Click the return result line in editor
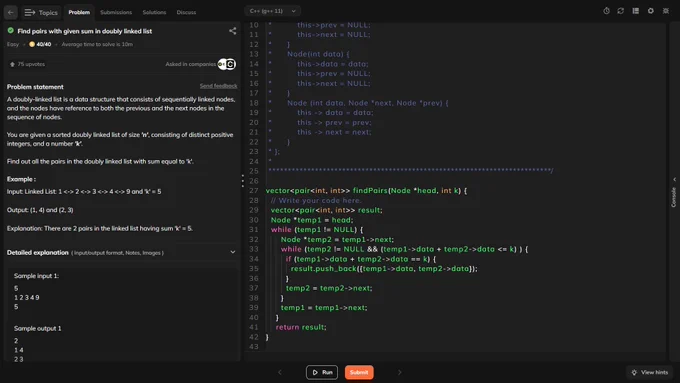 (x=301, y=327)
